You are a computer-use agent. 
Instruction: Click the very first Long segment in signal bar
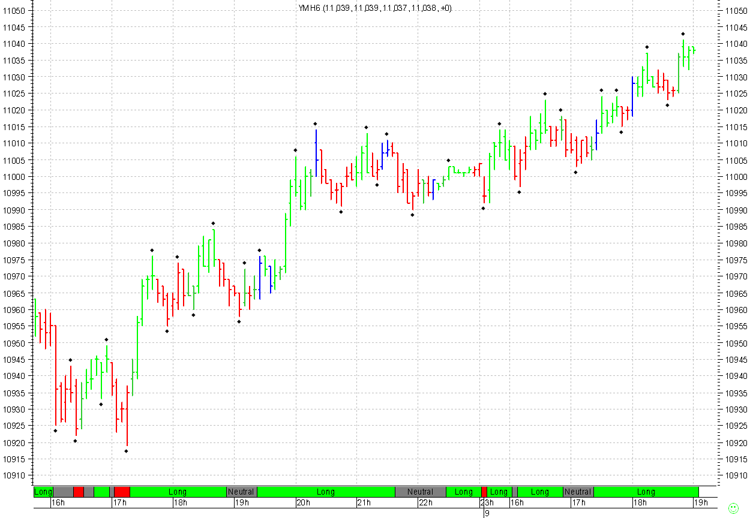tap(43, 492)
